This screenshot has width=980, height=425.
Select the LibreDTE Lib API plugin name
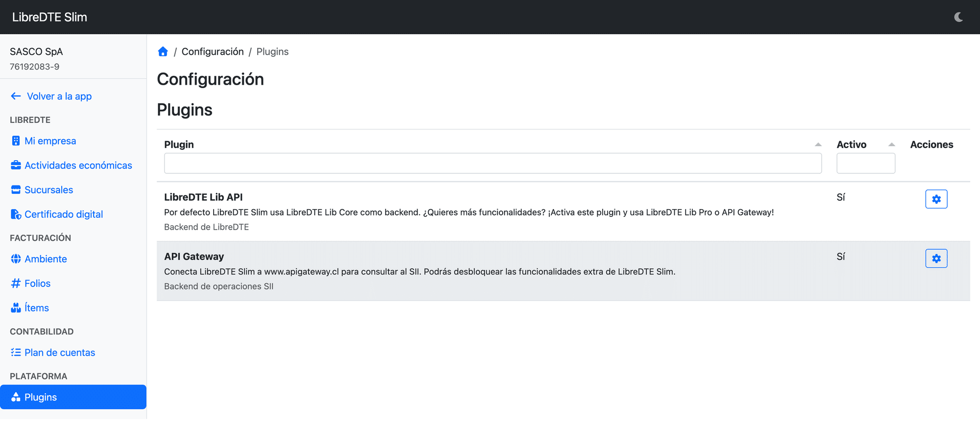[x=203, y=197]
